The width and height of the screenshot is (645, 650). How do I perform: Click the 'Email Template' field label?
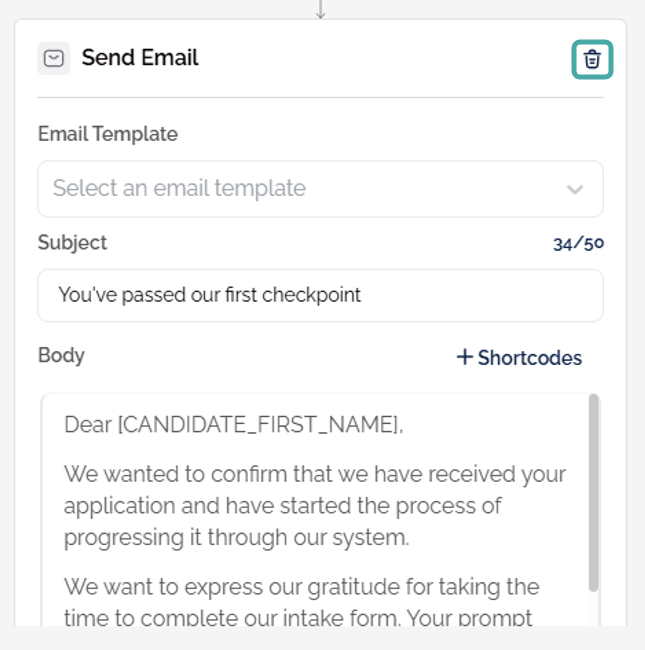(108, 134)
